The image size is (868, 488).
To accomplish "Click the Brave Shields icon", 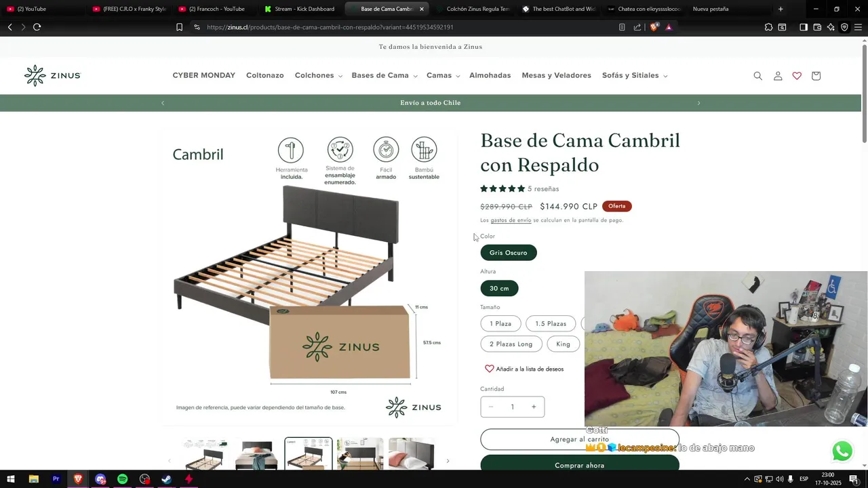I will point(654,27).
